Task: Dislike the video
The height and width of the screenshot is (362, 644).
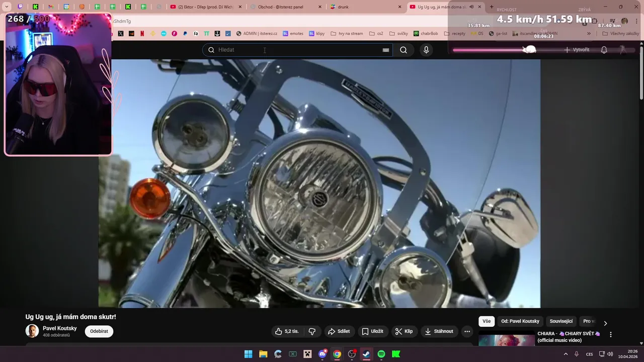Action: [312, 331]
